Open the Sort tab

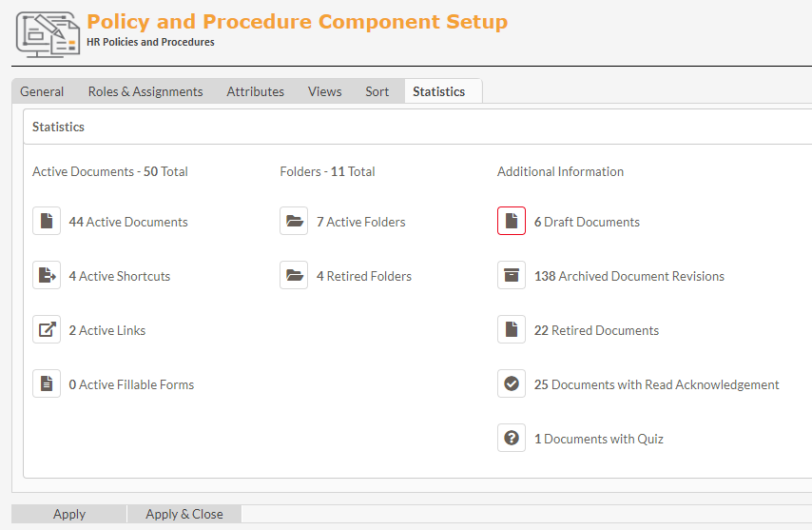(x=377, y=91)
